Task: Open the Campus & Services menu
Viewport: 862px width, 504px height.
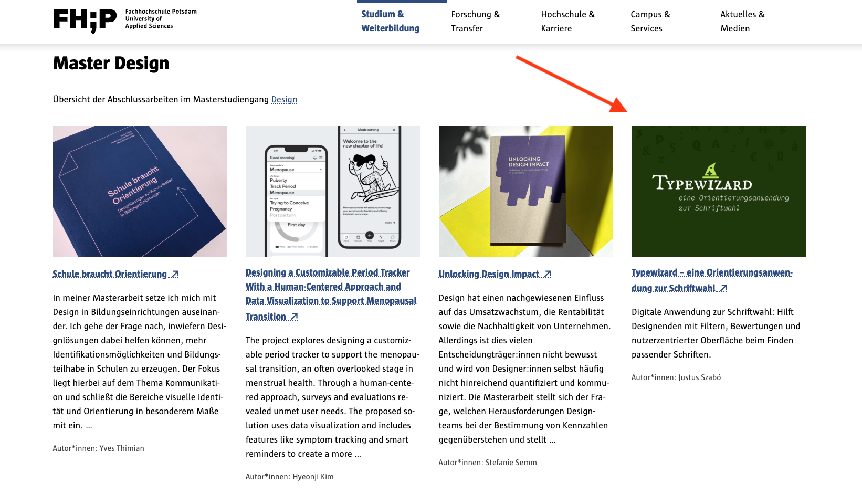Action: pyautogui.click(x=650, y=22)
